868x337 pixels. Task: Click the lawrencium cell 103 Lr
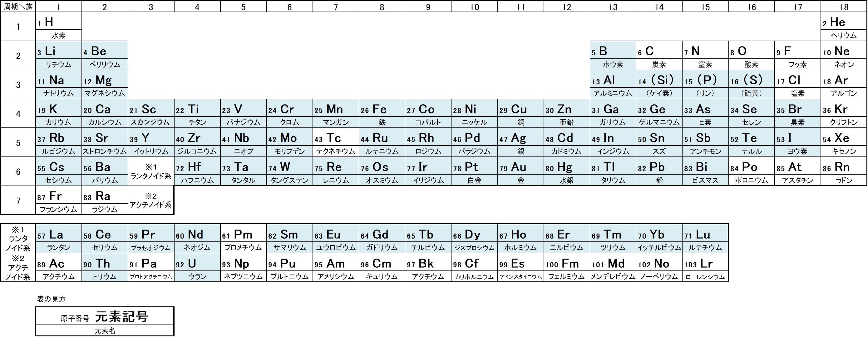point(705,268)
